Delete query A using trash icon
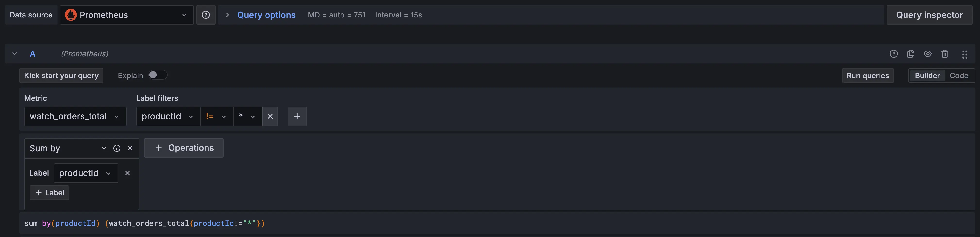The width and height of the screenshot is (980, 237). pos(945,54)
